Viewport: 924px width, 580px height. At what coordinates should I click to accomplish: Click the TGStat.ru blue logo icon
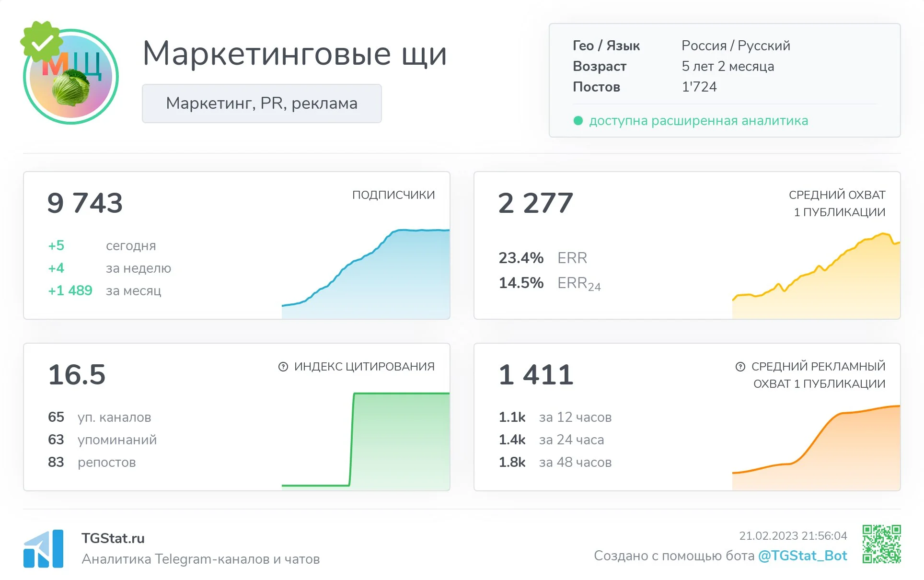coord(43,548)
